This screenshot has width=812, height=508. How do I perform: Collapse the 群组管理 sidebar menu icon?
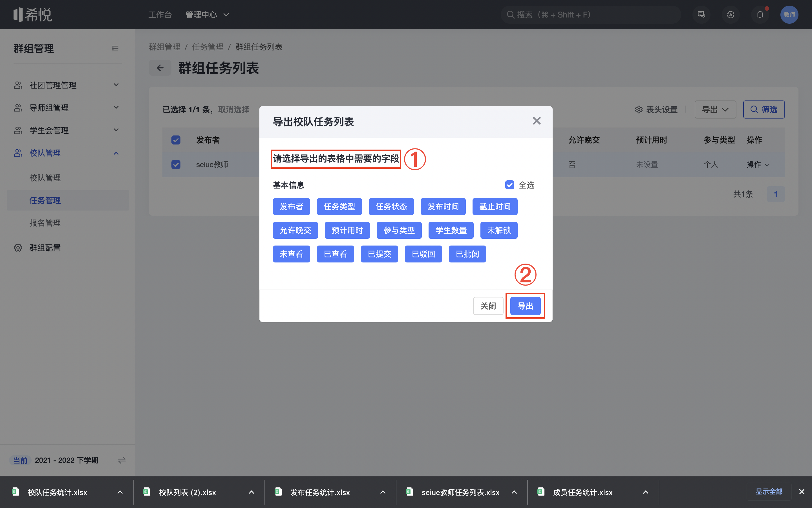pyautogui.click(x=115, y=48)
